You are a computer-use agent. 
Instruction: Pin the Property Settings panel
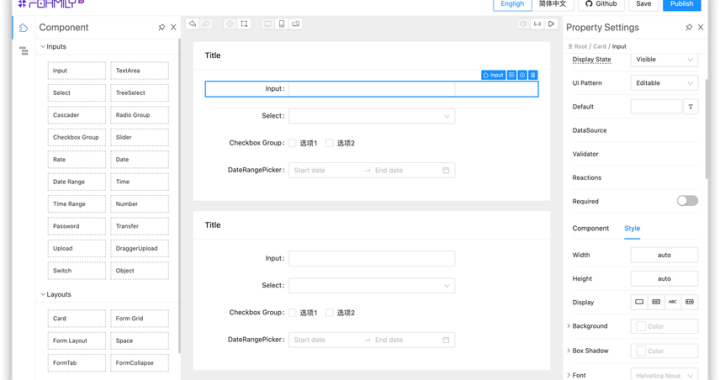[689, 27]
